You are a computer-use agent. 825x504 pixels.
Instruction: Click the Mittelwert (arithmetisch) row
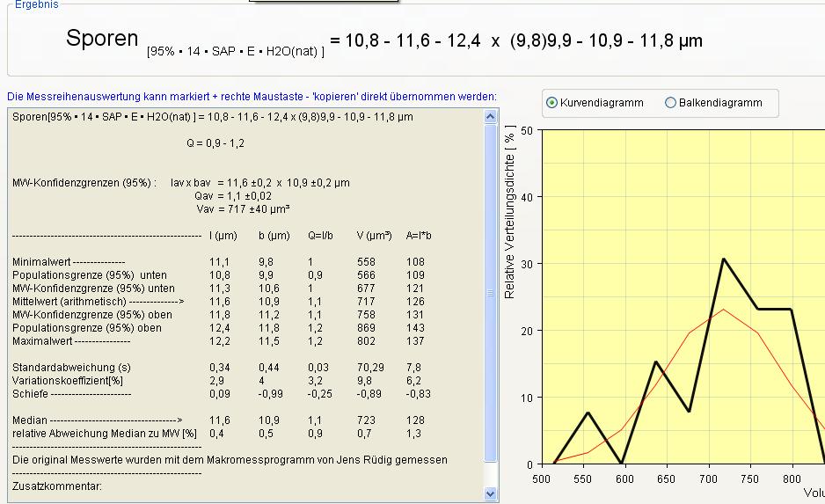(99, 301)
